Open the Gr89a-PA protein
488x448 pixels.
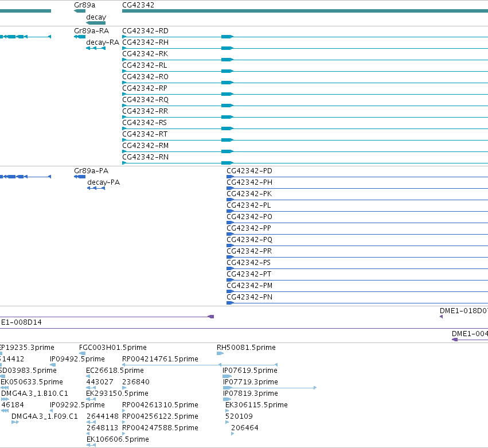[91, 171]
